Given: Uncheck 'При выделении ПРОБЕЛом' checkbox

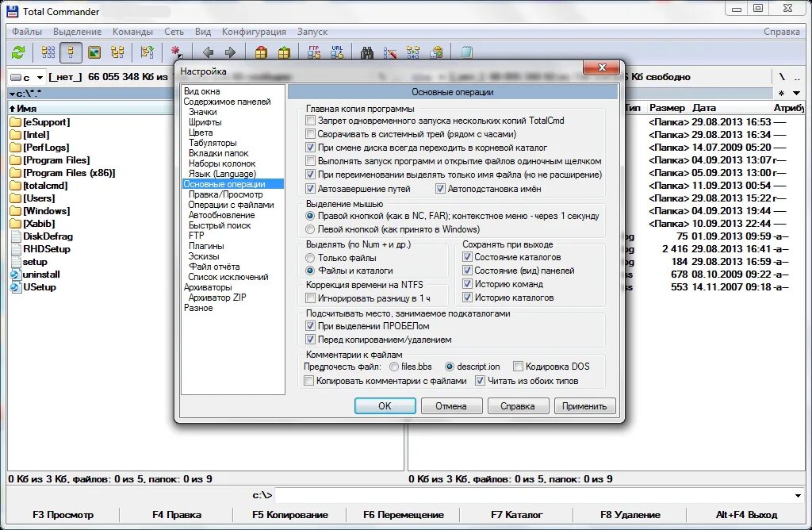Looking at the screenshot, I should [310, 326].
